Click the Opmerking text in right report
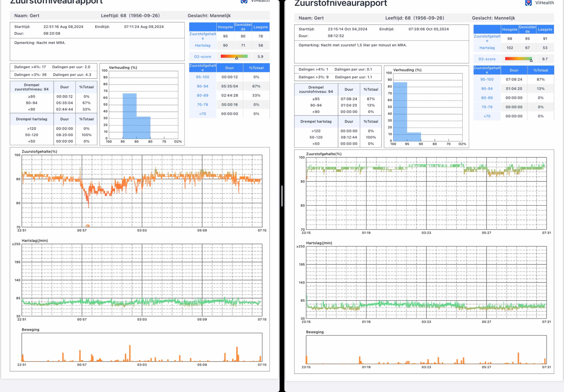This screenshot has height=392, width=564. (x=352, y=45)
